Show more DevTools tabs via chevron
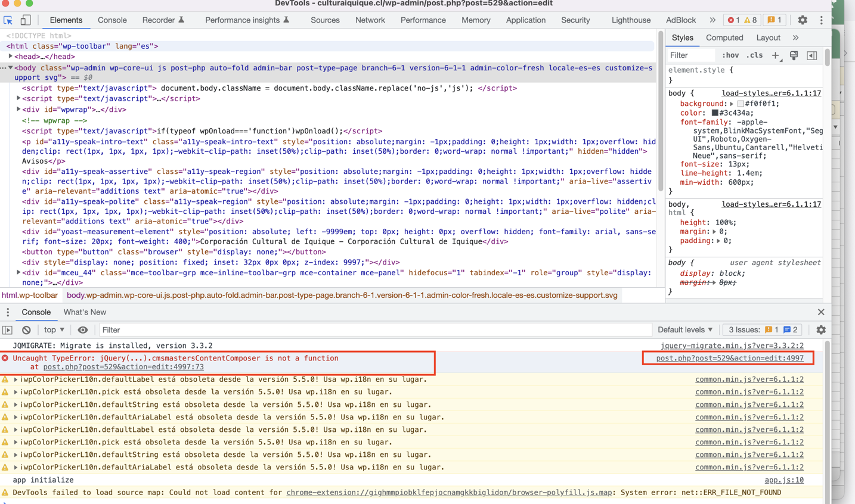855x504 pixels. (x=712, y=20)
